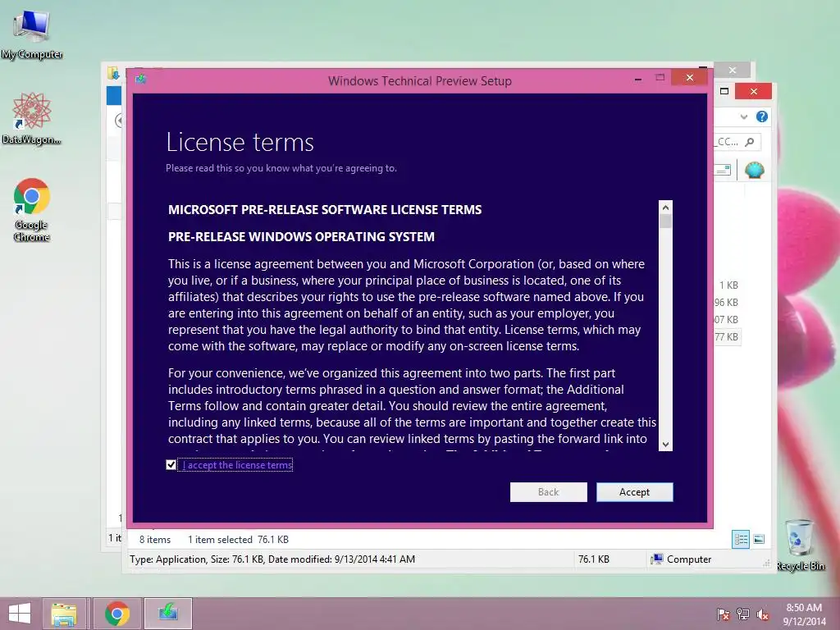
Task: Maximize the Explorer window behind setup
Action: (x=724, y=91)
